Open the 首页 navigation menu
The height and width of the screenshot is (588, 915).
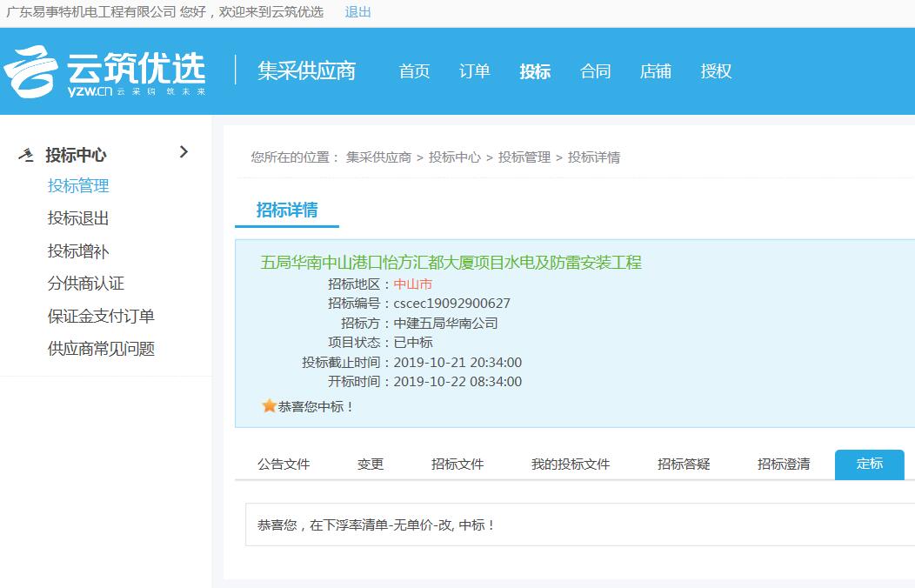(414, 71)
